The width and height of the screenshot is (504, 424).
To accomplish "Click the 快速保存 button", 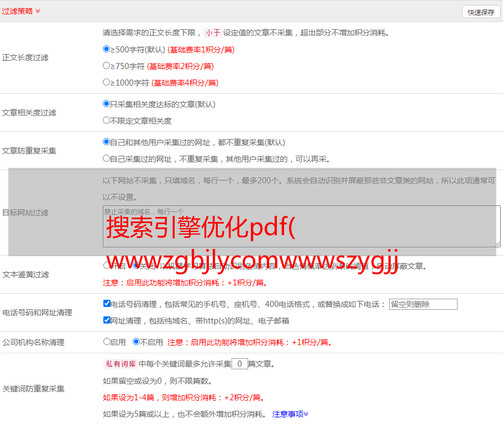I will point(481,12).
